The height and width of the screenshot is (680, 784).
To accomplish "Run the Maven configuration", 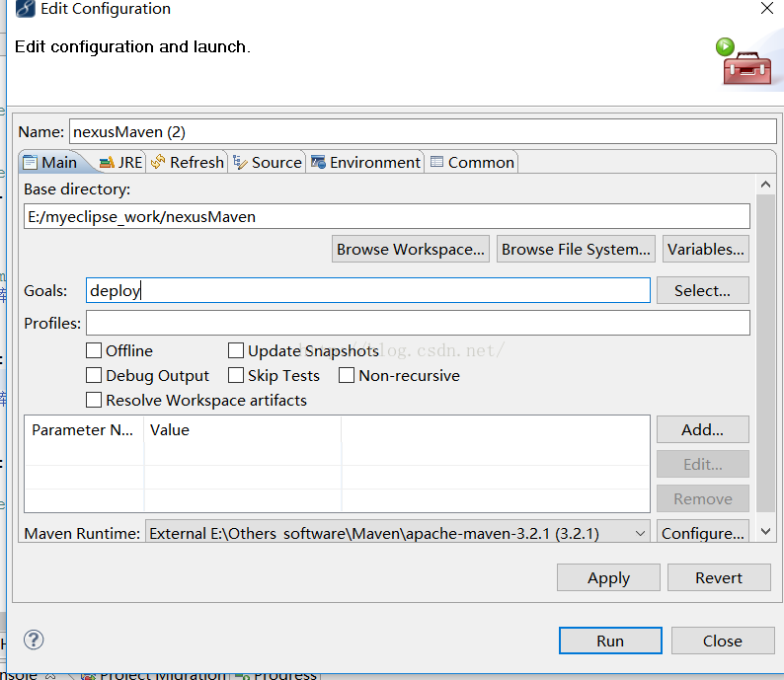I will click(610, 641).
